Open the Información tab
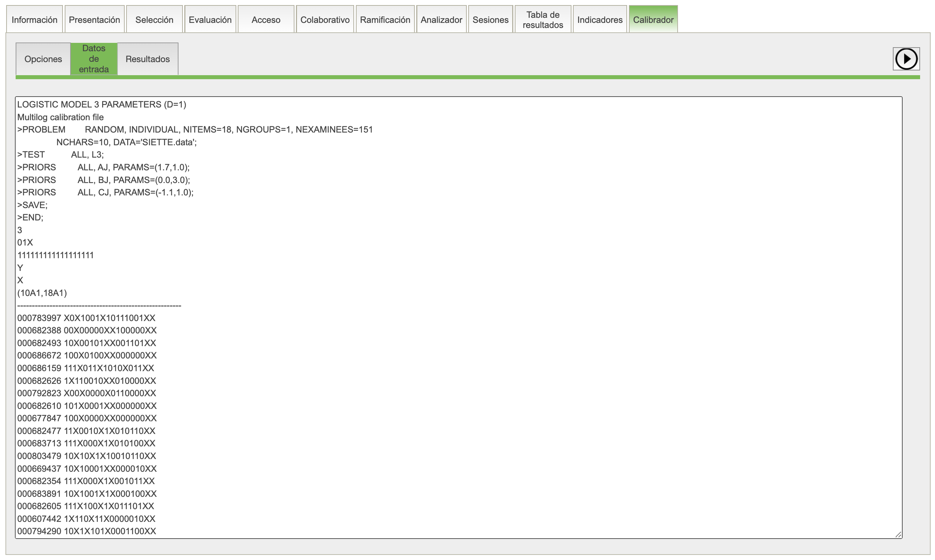Screen dimensions: 935x560 [35, 20]
